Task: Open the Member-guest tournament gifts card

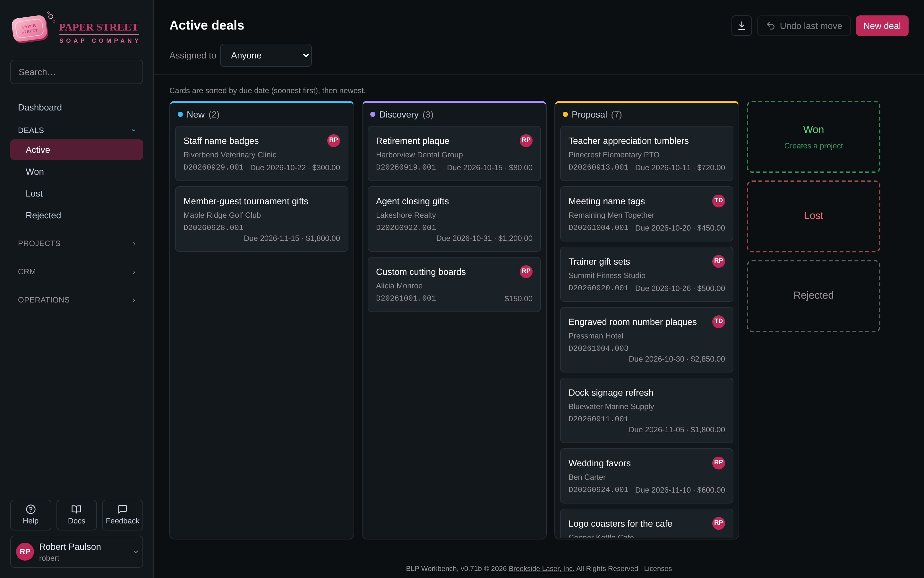Action: (261, 219)
